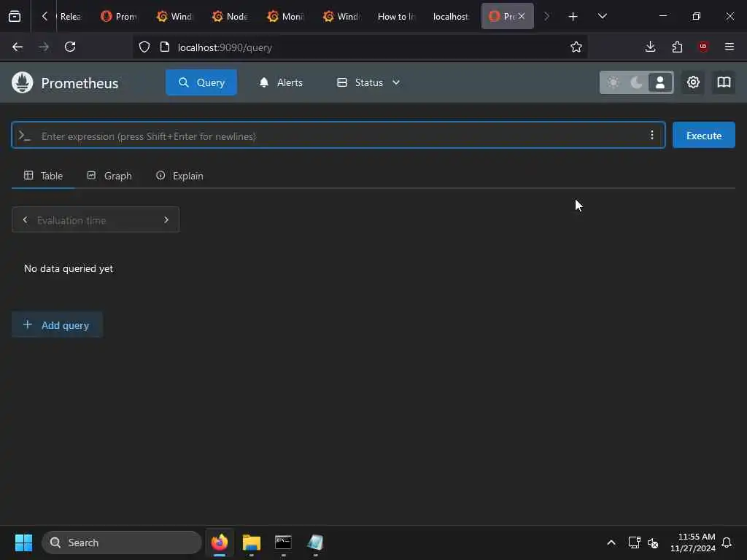Open the clock showing 11:55 AM
Screen dimensions: 747x560
tap(692, 542)
